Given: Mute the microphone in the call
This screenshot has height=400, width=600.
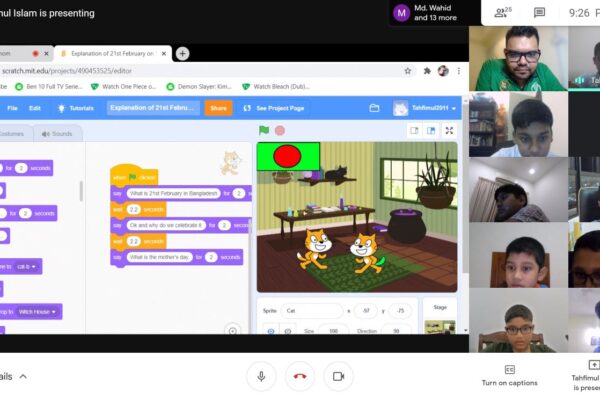Looking at the screenshot, I should click(262, 375).
